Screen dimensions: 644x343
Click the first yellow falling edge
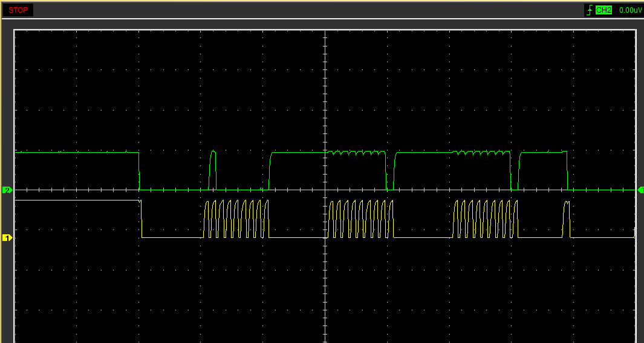coord(141,219)
